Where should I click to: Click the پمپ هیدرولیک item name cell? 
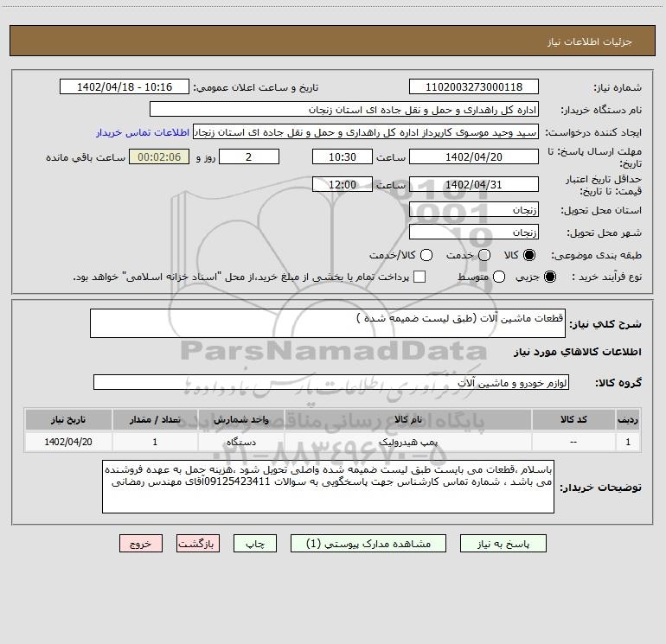[408, 442]
